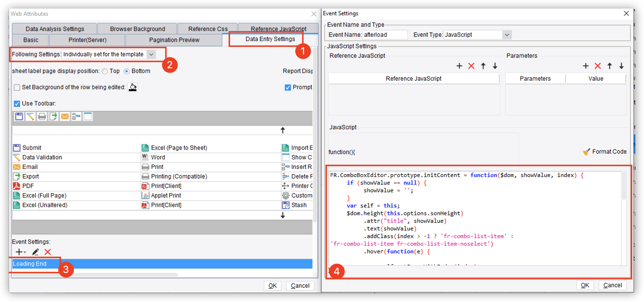Add a new Parameter with plus icon
Viewport: 644px width, 302px height.
[586, 66]
